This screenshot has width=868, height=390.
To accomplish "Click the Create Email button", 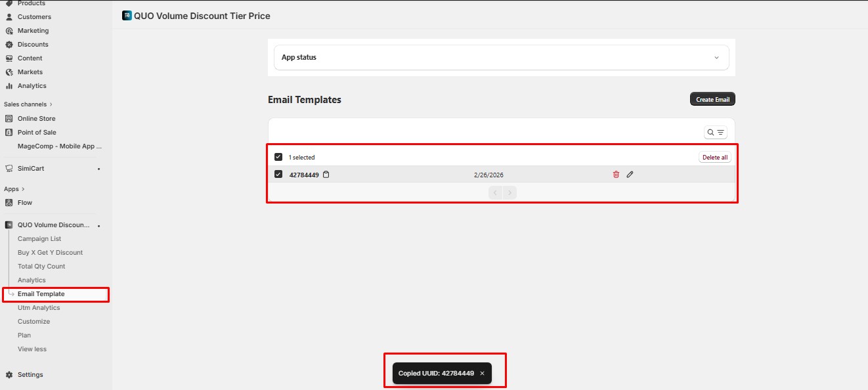I will (x=712, y=99).
